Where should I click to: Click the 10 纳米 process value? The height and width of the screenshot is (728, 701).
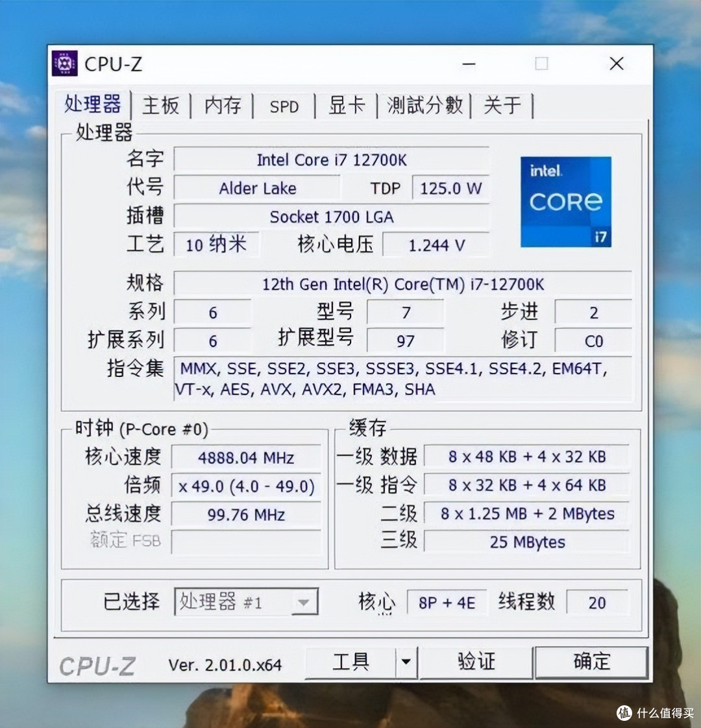(x=217, y=245)
